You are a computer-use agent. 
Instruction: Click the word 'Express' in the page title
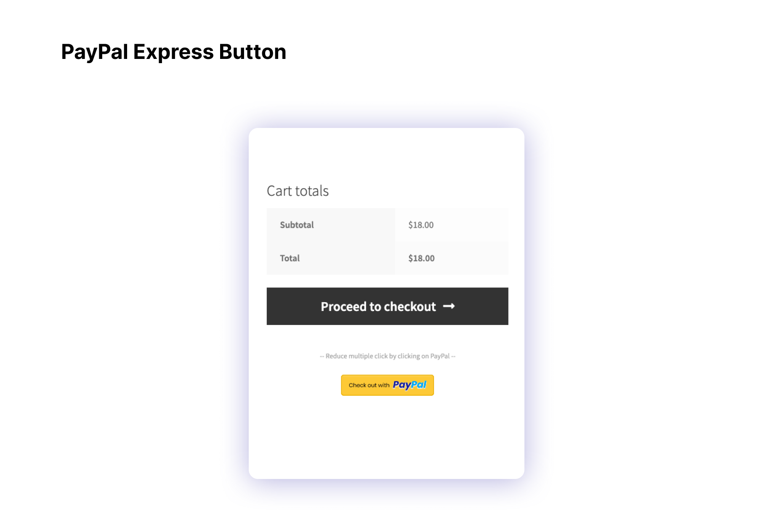coord(173,52)
